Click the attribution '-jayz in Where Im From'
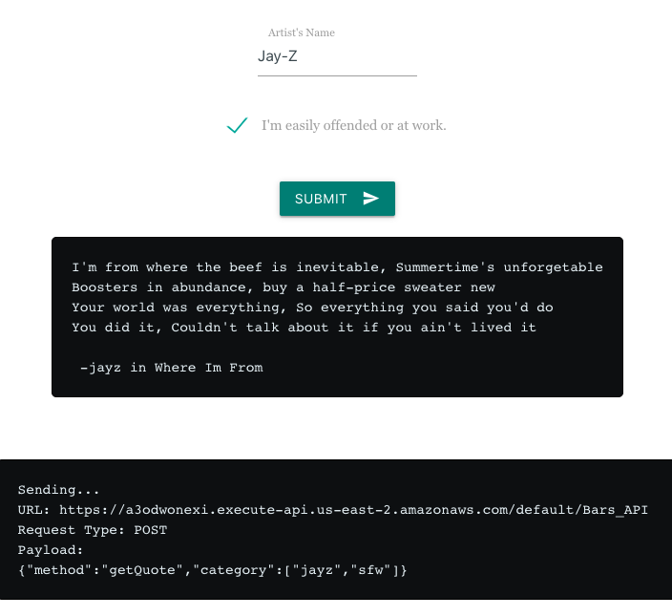Viewport: 672px width, 616px height. [x=172, y=368]
